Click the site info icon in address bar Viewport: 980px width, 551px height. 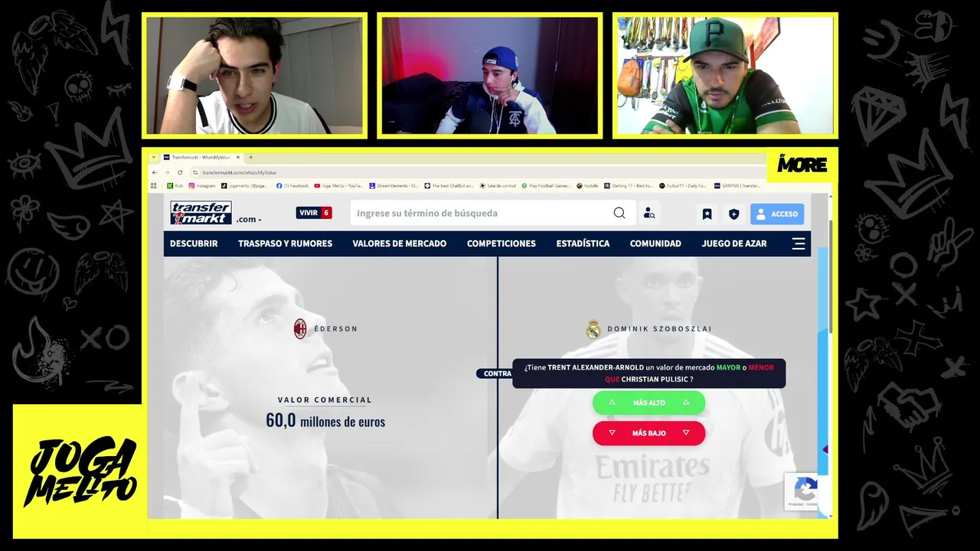195,172
